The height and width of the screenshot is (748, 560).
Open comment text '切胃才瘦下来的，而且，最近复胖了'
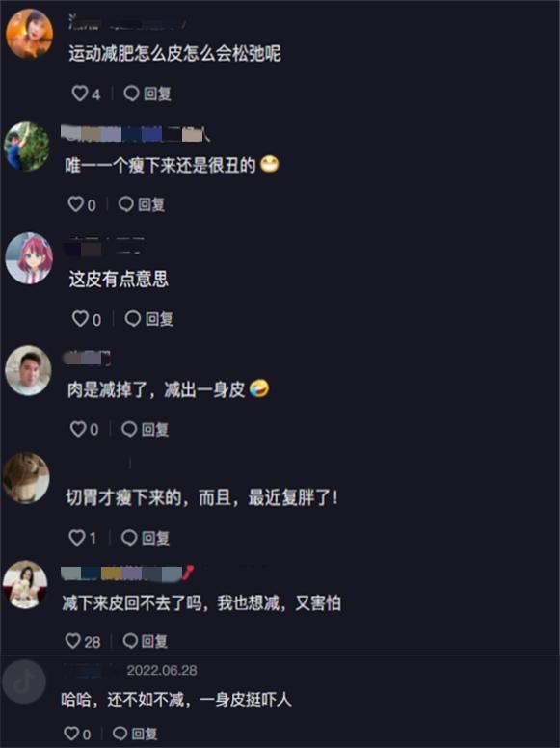pyautogui.click(x=201, y=498)
